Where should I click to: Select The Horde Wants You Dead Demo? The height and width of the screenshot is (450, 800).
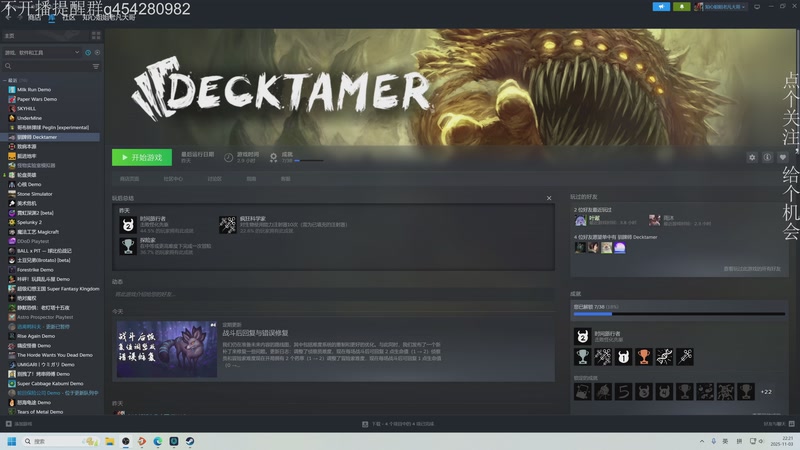[55, 355]
